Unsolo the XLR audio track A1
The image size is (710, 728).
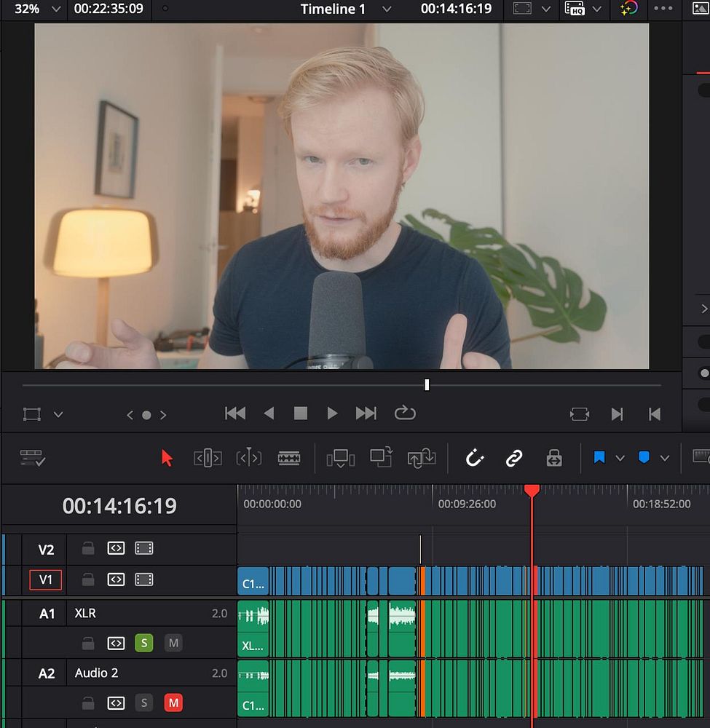[144, 643]
